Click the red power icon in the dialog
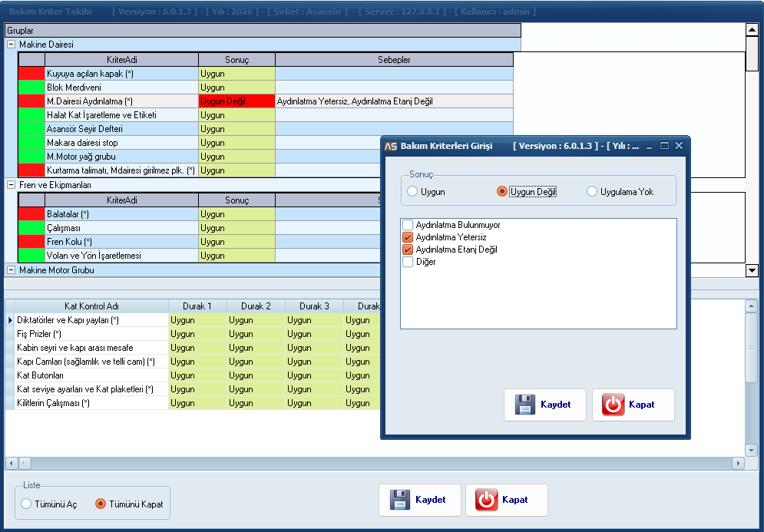Screen dimensions: 764x532 point(613,405)
